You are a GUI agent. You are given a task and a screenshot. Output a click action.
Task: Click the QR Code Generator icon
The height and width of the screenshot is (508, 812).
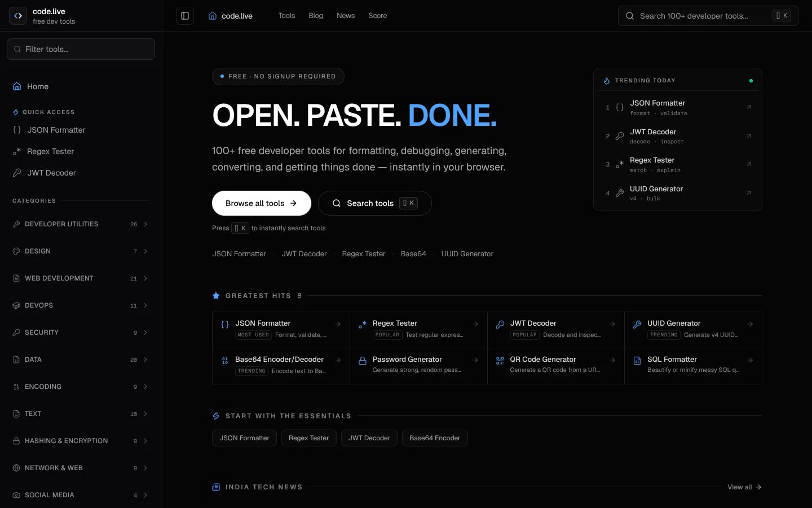point(500,361)
